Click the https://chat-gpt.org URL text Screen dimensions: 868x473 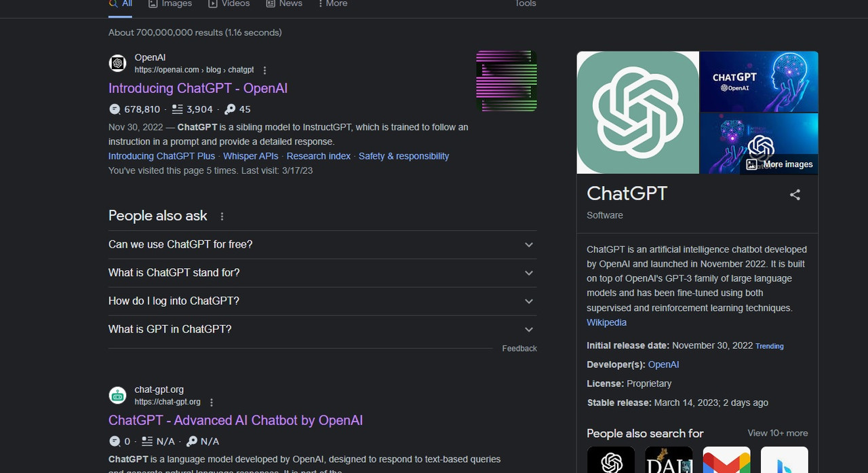pos(167,402)
